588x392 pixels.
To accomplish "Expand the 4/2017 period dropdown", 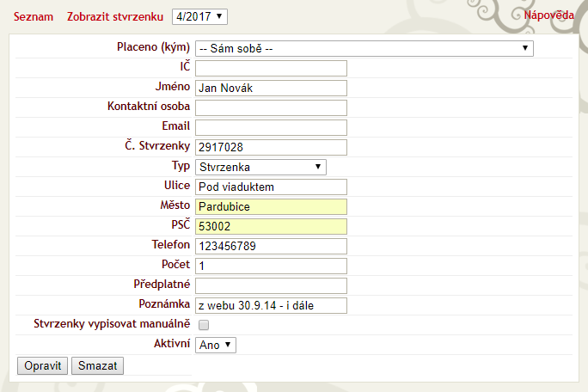I will (199, 16).
